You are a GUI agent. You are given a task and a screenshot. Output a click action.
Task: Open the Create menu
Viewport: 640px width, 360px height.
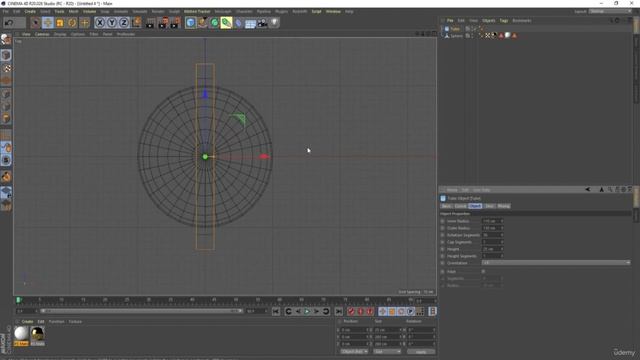pyautogui.click(x=30, y=11)
